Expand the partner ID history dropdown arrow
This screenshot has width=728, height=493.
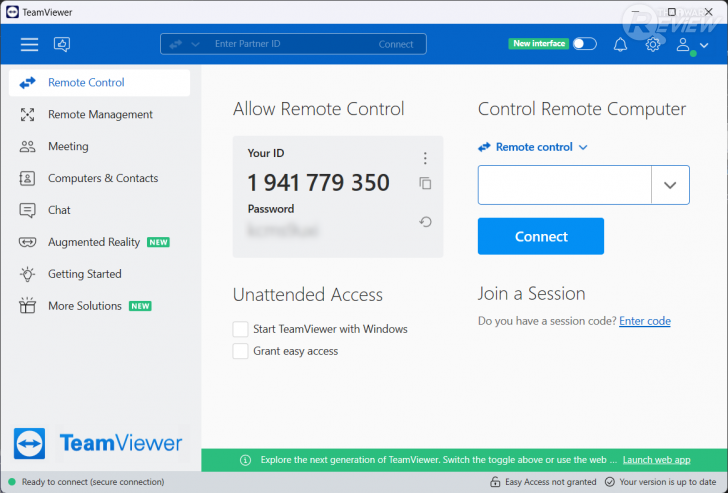pos(670,185)
